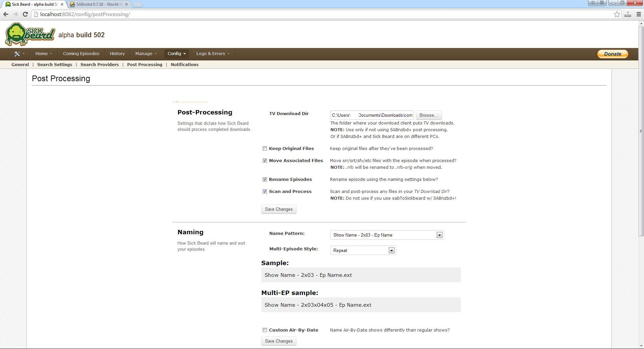Uncheck Move Associated Files
The image size is (644, 349).
265,160
